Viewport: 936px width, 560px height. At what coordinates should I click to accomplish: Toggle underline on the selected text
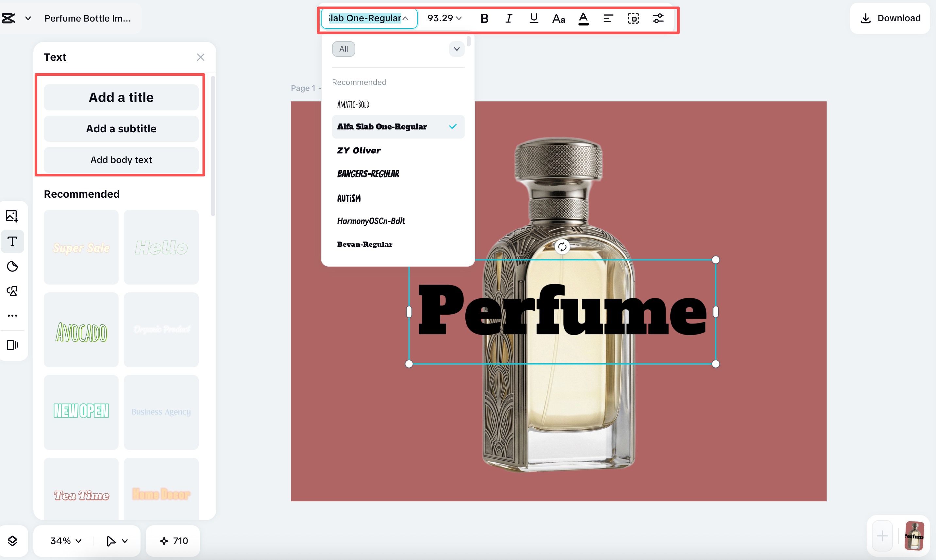click(534, 18)
